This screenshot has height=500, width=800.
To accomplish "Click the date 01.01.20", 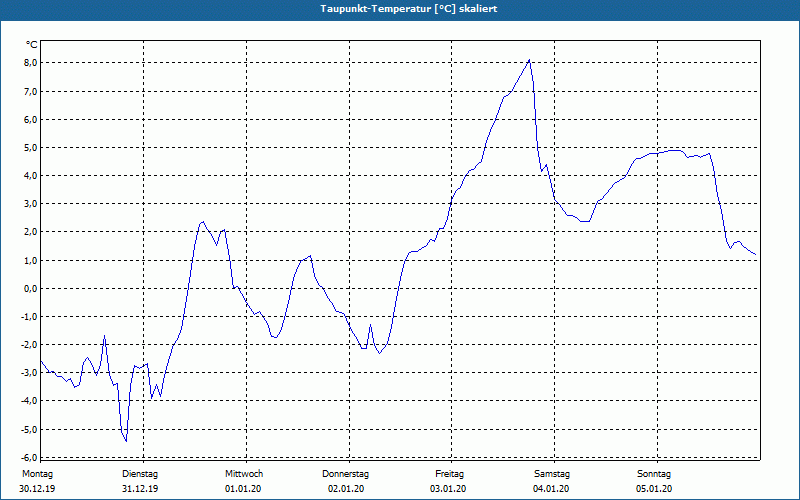I will 243,489.
